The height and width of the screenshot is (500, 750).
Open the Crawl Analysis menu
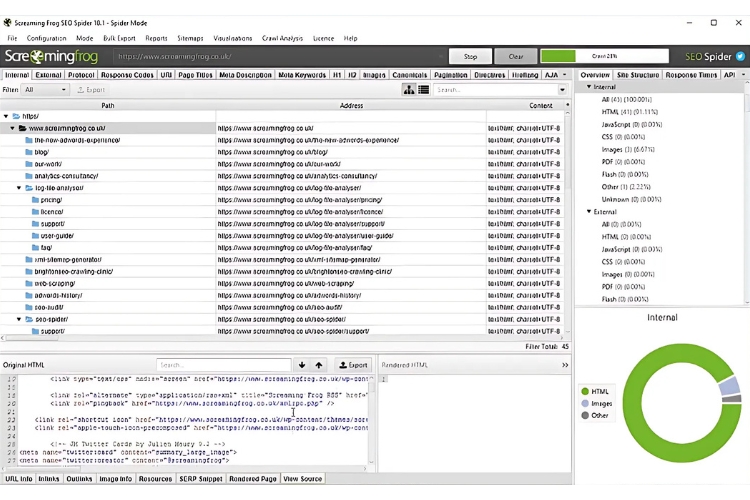(x=282, y=38)
